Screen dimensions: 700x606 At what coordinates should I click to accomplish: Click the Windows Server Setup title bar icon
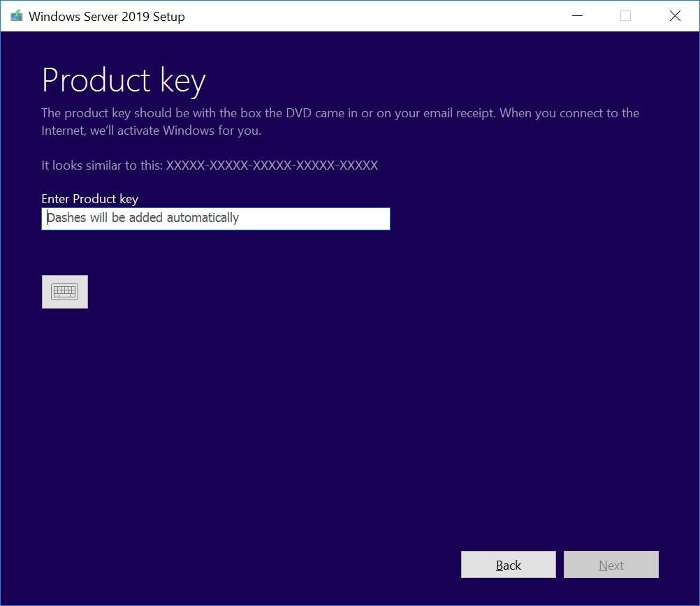(16, 16)
